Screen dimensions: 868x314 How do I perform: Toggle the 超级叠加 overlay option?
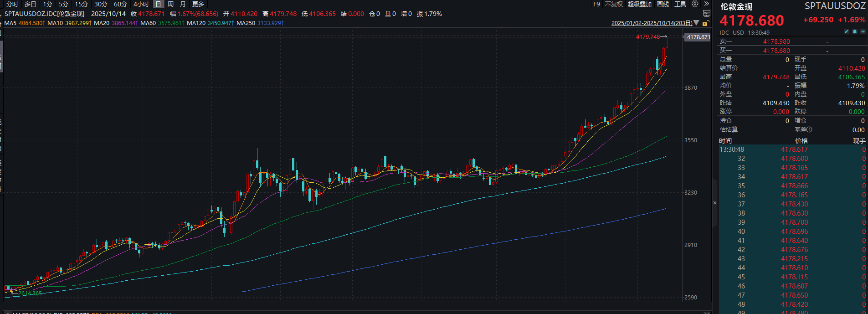[x=639, y=4]
